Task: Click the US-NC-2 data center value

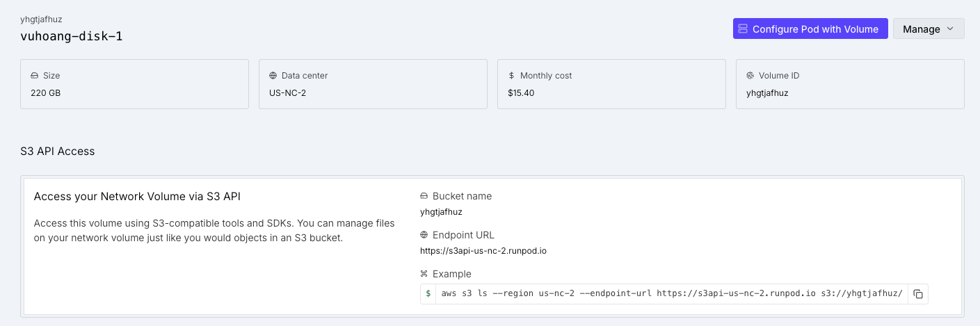Action: [287, 92]
